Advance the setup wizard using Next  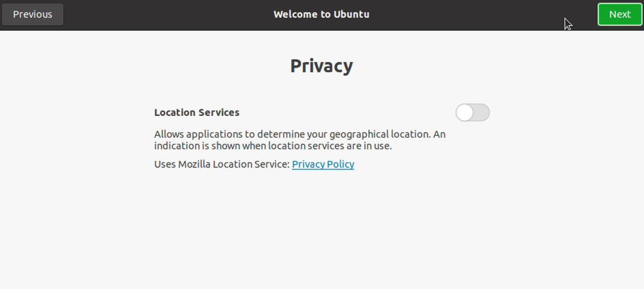[620, 14]
